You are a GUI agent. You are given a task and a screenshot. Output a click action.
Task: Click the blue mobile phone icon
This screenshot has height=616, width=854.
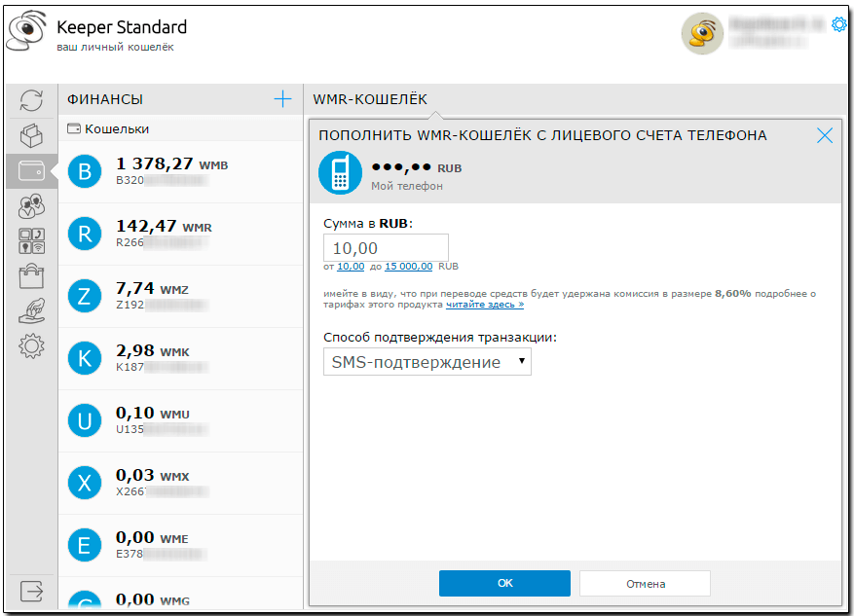[341, 172]
